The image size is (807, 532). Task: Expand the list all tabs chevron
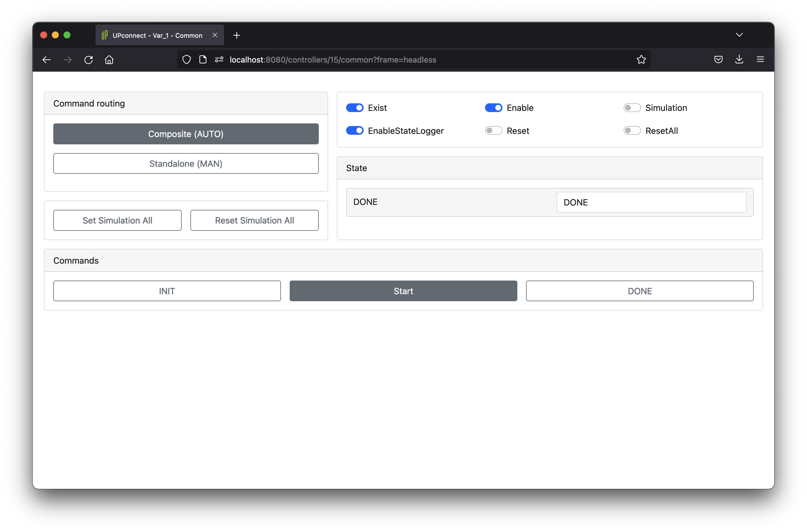tap(739, 35)
